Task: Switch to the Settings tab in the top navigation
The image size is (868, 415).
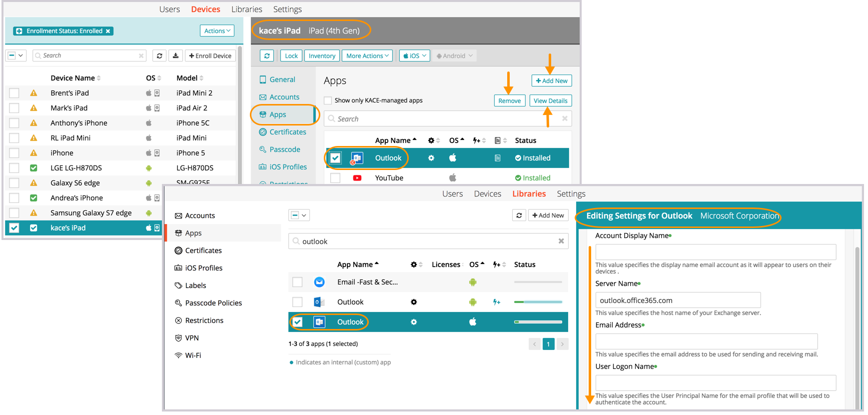Action: (287, 9)
